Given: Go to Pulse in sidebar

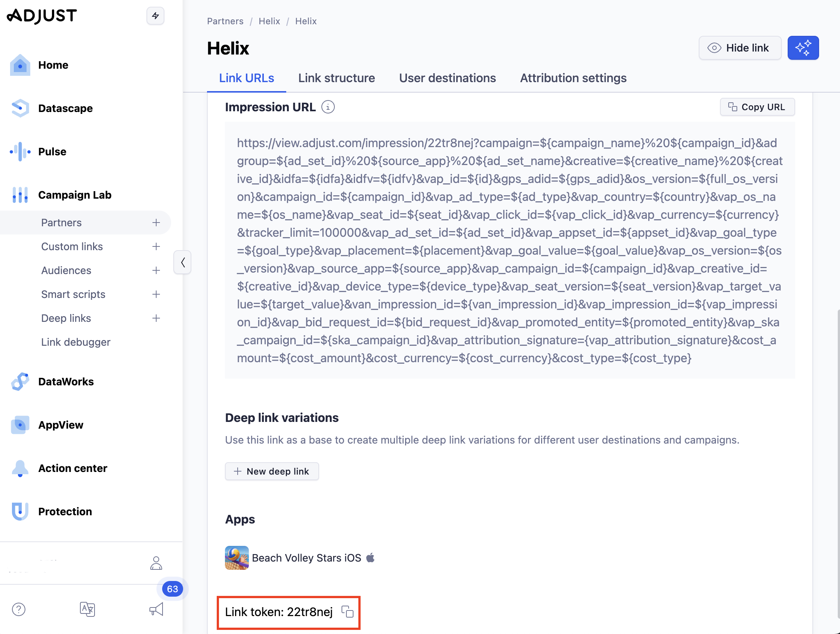Looking at the screenshot, I should click(x=52, y=151).
